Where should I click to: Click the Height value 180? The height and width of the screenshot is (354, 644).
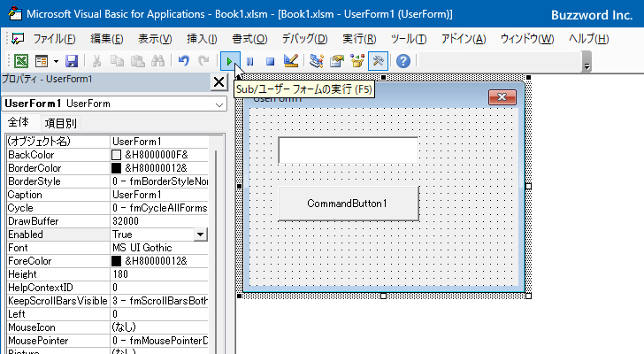pyautogui.click(x=159, y=274)
